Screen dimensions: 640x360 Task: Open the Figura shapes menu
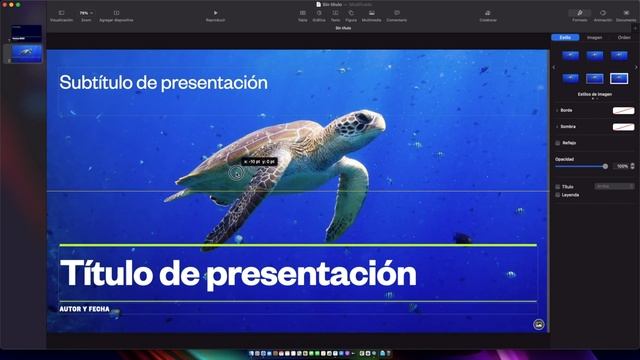pos(351,16)
